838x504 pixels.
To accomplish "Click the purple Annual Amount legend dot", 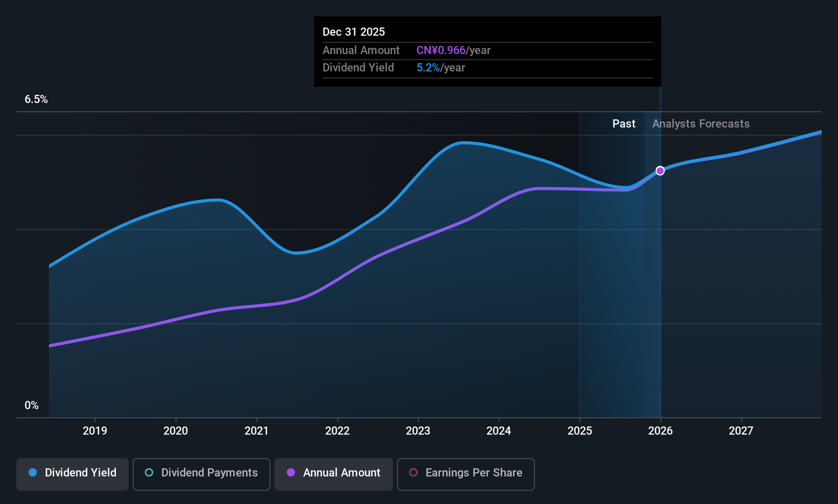I will pos(291,473).
